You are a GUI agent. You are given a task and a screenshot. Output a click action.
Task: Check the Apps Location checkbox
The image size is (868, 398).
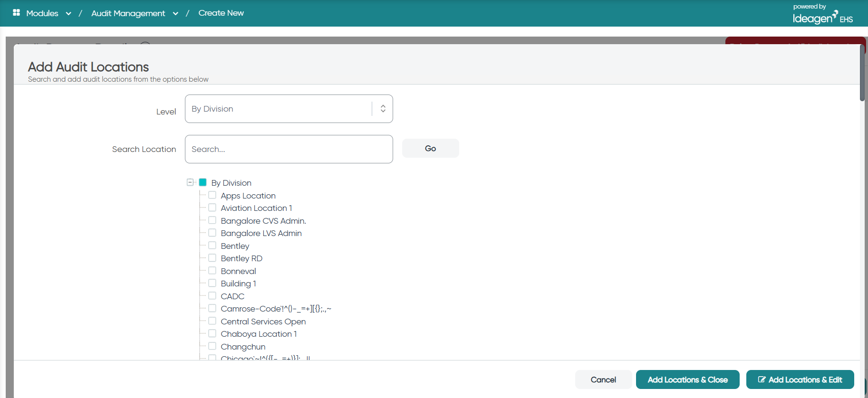[x=212, y=195]
